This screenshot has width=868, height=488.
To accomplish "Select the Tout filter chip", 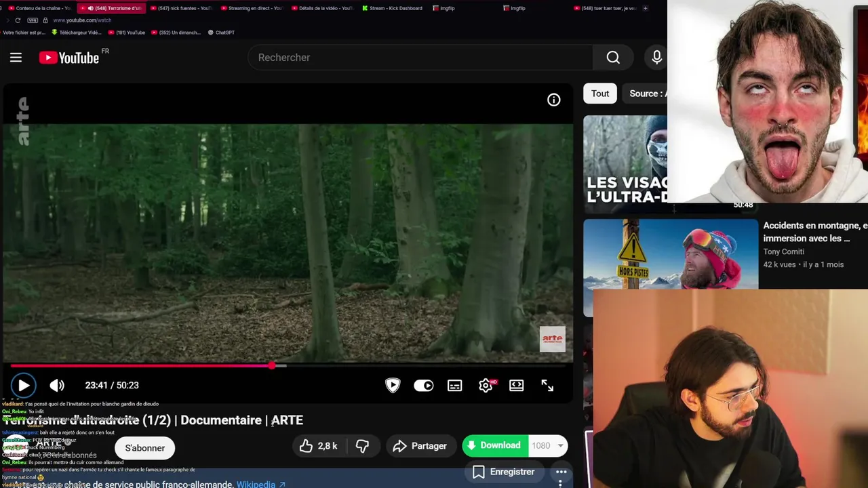I will coord(600,94).
